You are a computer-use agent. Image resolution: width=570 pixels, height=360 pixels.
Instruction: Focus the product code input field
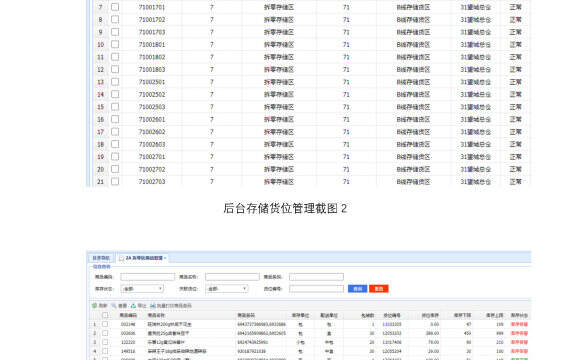point(148,277)
